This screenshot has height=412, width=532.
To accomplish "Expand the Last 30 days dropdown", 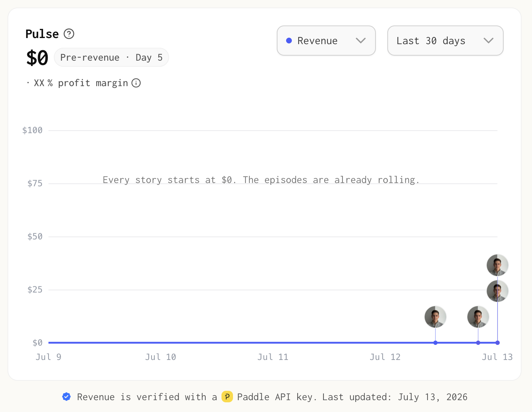I will click(445, 41).
